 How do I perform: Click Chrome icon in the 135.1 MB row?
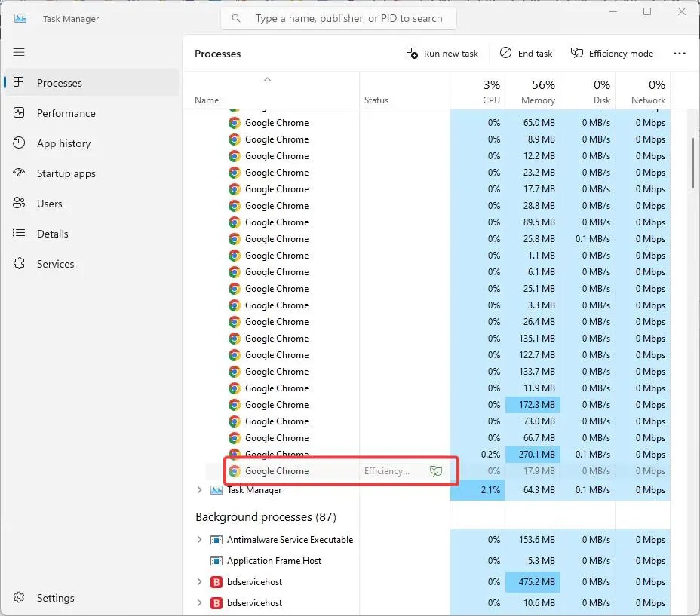235,339
